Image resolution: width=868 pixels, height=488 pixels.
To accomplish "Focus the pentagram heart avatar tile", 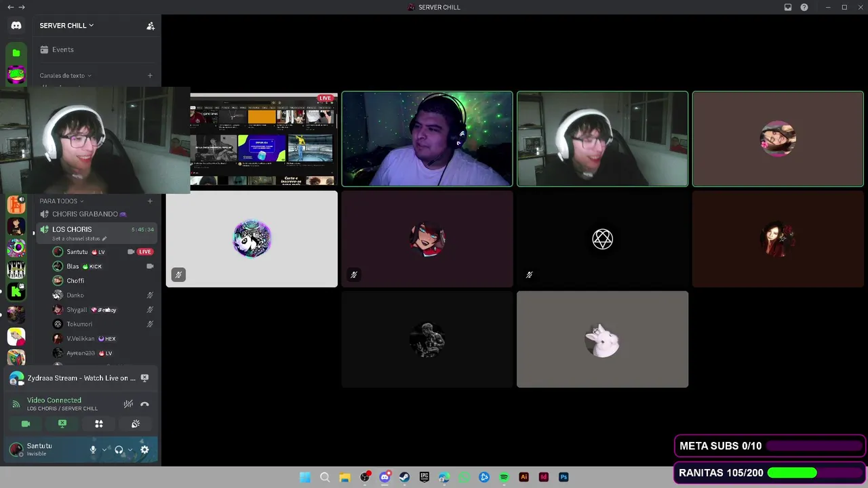I will (602, 239).
